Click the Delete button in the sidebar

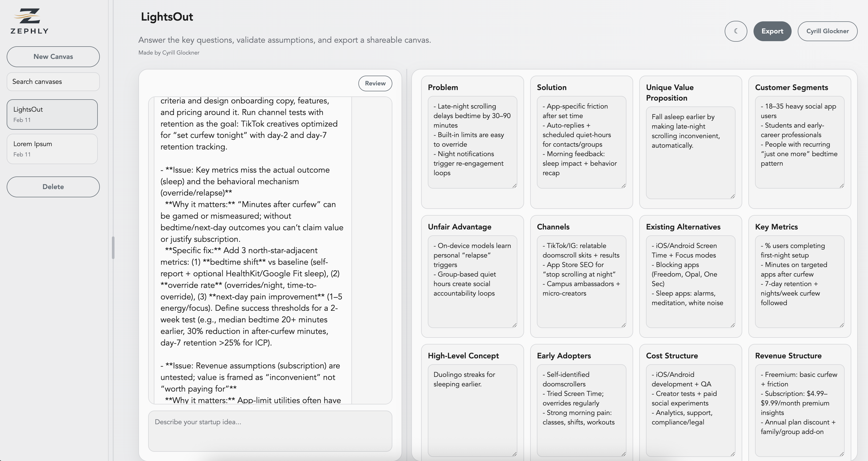point(53,187)
